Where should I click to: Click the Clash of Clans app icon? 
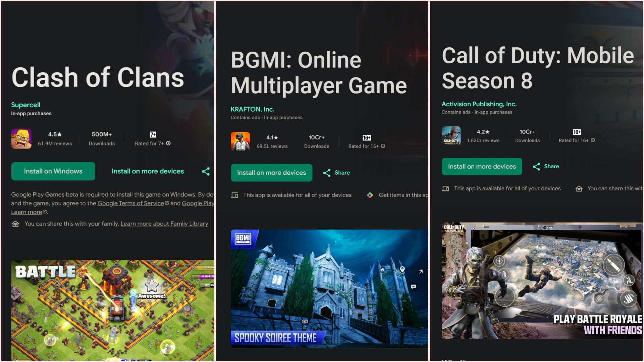point(21,138)
